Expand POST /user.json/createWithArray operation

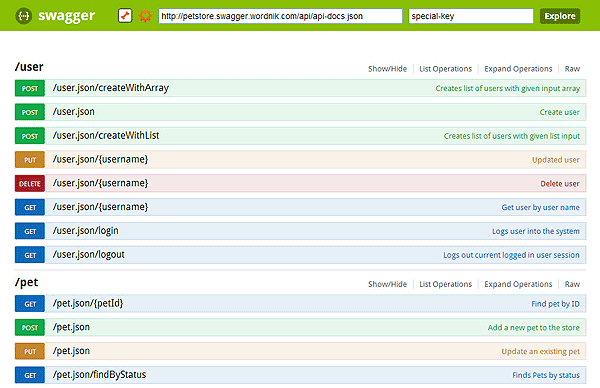point(111,88)
